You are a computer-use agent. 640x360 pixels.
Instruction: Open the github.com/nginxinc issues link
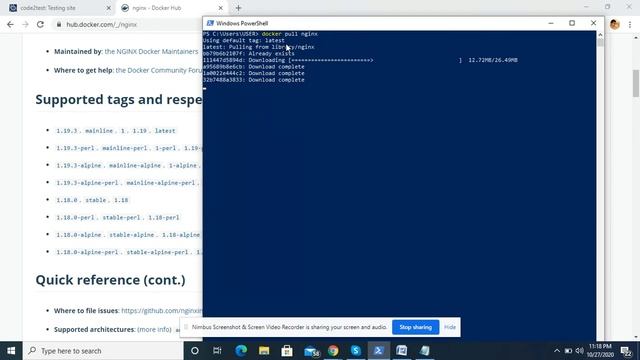(162, 311)
